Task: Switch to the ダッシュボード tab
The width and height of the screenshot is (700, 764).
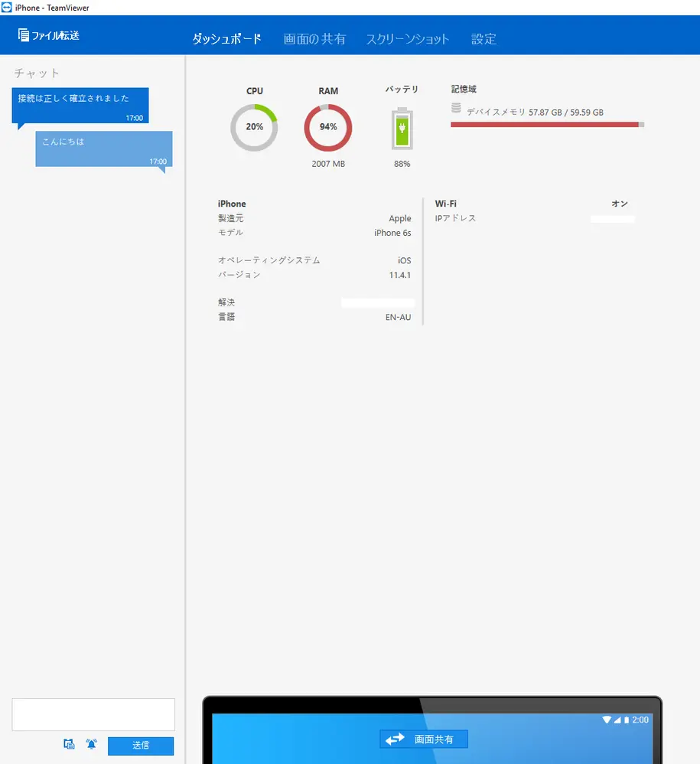Action: click(x=227, y=39)
